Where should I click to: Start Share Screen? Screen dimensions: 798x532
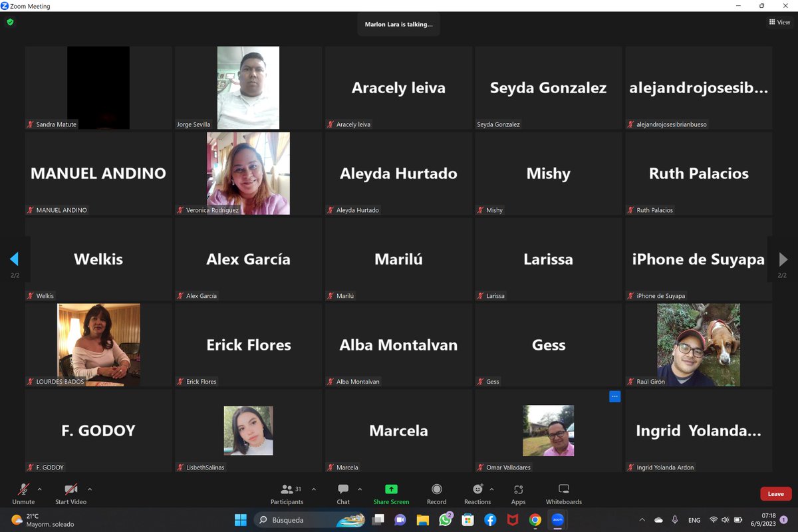pyautogui.click(x=391, y=493)
